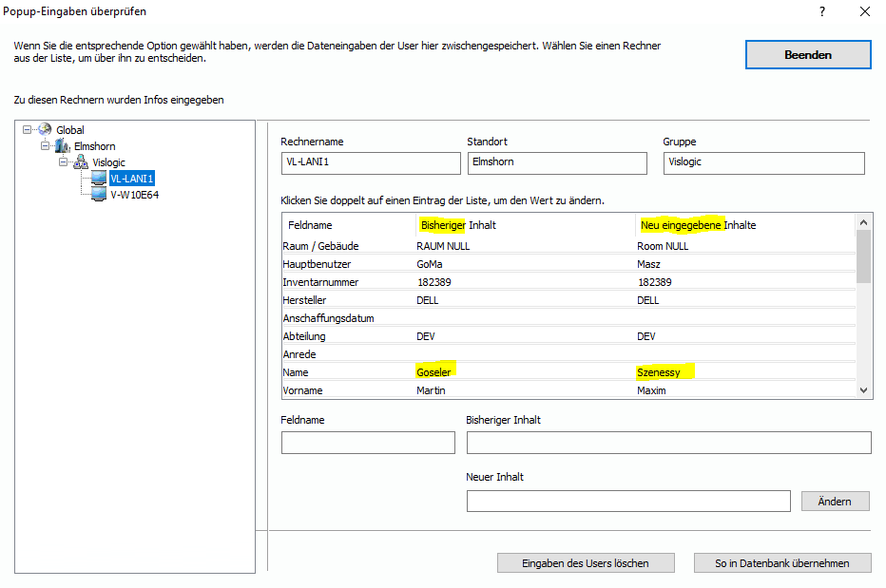
Task: Click the previous first name Martin
Action: (x=431, y=390)
